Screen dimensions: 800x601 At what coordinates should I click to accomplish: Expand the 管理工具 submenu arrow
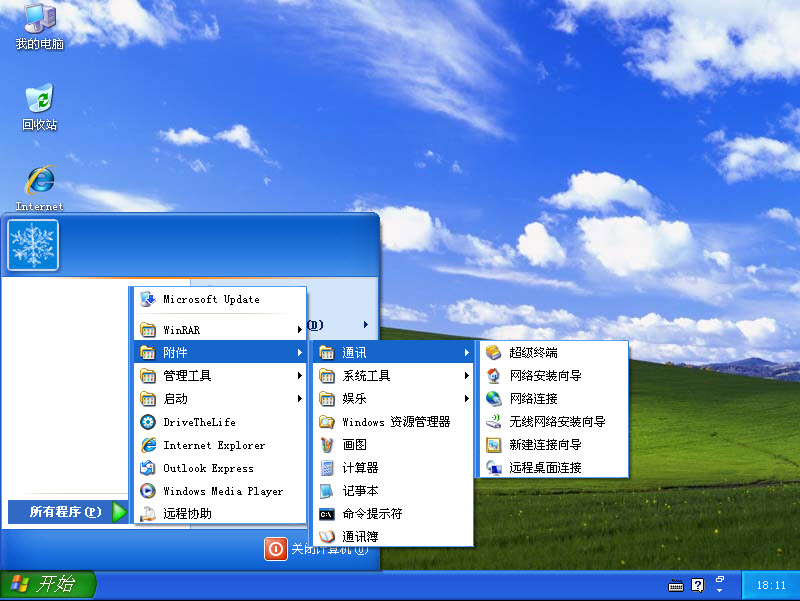click(x=299, y=375)
